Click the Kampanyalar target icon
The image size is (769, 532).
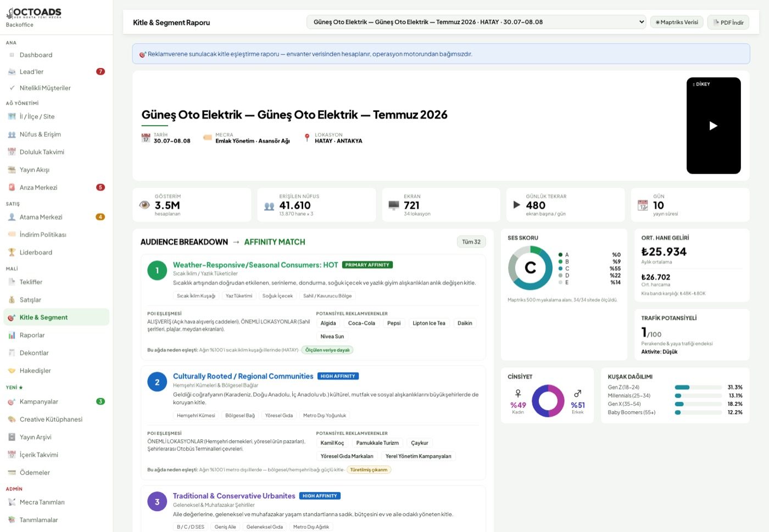pyautogui.click(x=12, y=402)
